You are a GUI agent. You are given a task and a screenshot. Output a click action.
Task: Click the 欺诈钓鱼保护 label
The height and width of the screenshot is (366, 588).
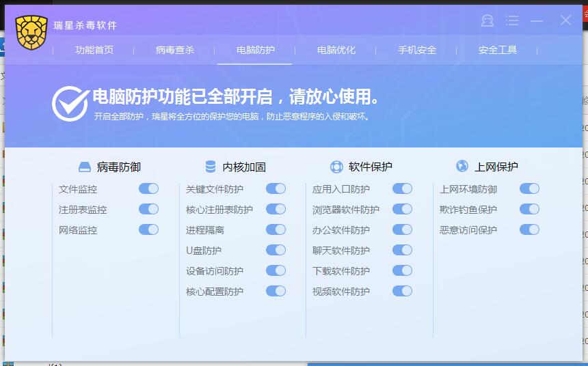tap(468, 210)
